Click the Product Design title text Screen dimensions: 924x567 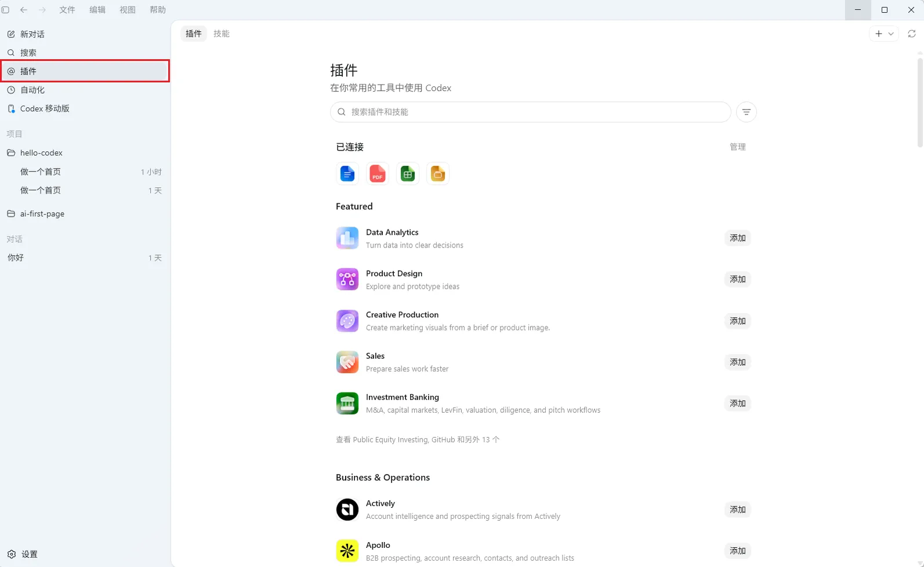pyautogui.click(x=394, y=274)
